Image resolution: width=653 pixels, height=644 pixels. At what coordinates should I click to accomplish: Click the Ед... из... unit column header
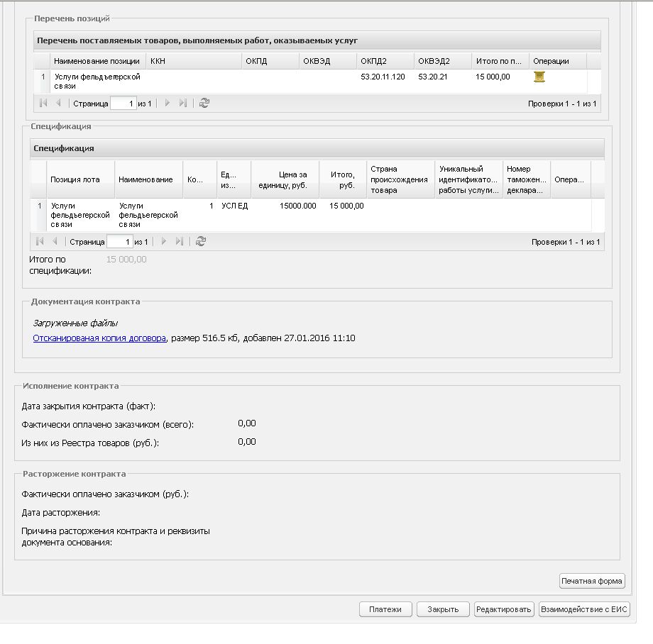coord(234,179)
